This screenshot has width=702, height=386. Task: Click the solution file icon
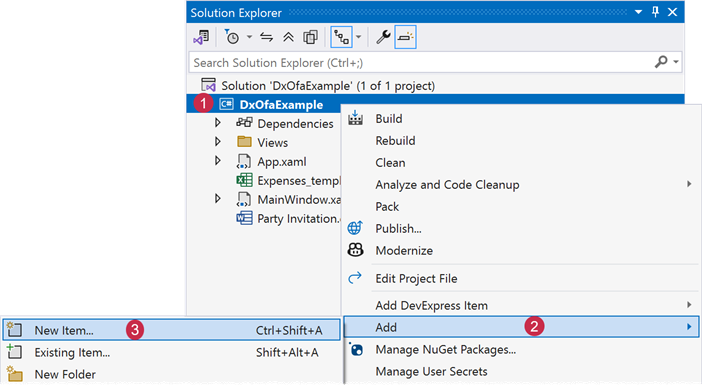point(209,85)
